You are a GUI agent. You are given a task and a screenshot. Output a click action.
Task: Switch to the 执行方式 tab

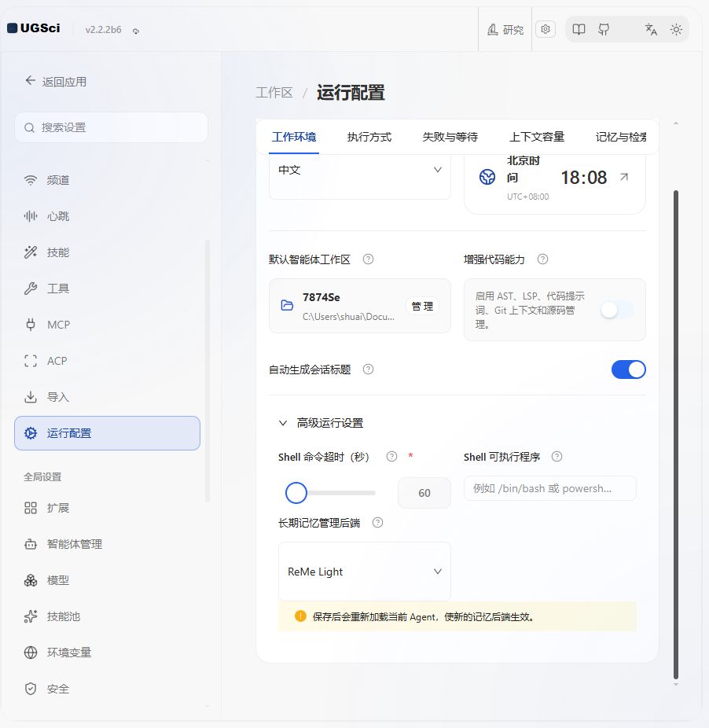click(369, 137)
